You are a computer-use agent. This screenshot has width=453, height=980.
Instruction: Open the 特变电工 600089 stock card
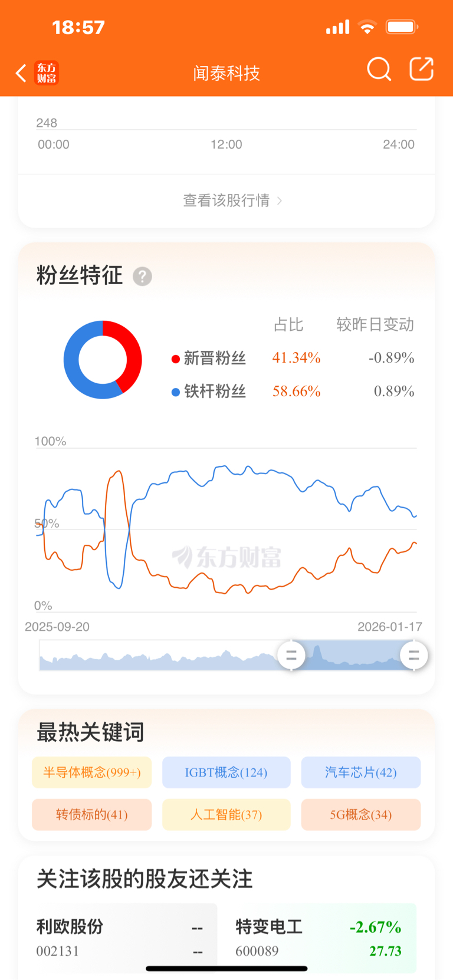coord(318,938)
